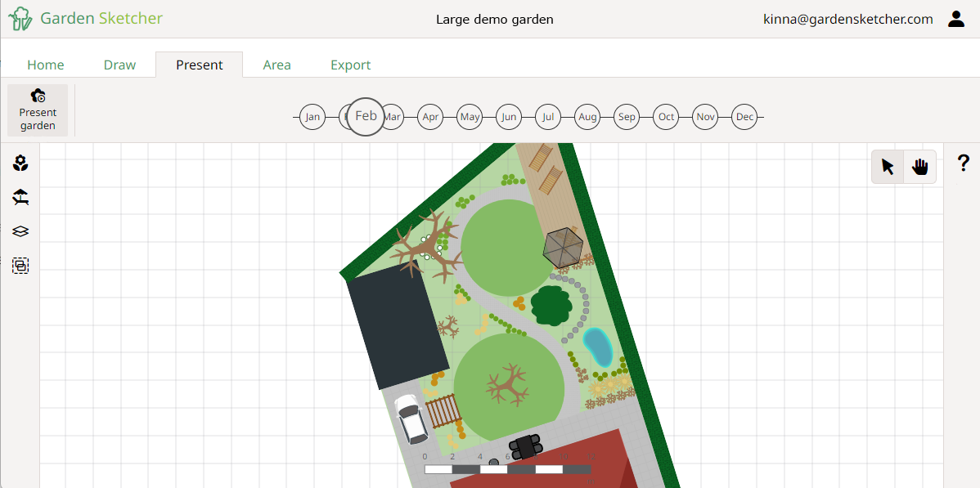Click the group selection icon in sidebar

coord(21,266)
